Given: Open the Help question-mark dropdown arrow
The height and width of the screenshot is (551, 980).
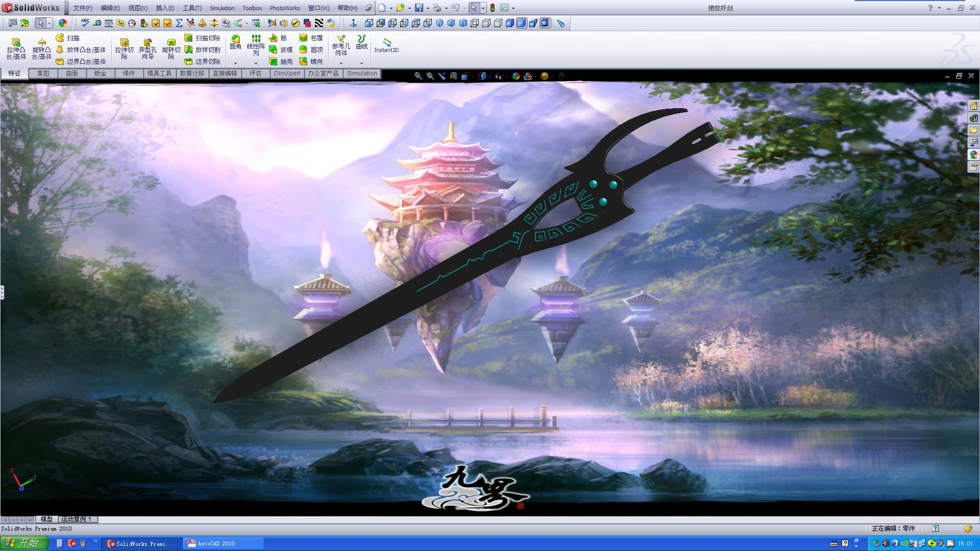Looking at the screenshot, I should click(x=939, y=8).
